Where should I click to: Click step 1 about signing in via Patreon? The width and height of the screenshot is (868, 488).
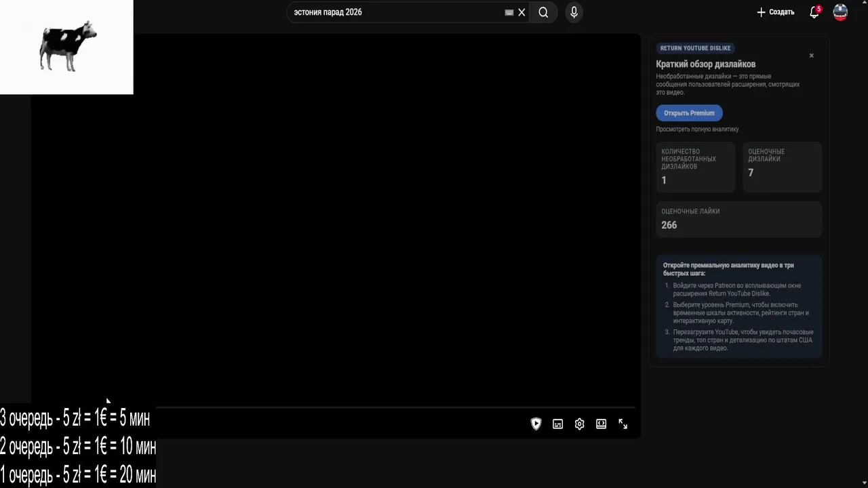736,289
